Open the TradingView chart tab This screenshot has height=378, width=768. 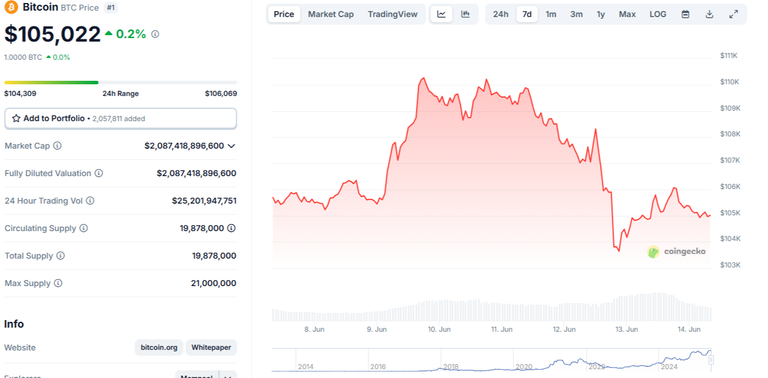(393, 14)
